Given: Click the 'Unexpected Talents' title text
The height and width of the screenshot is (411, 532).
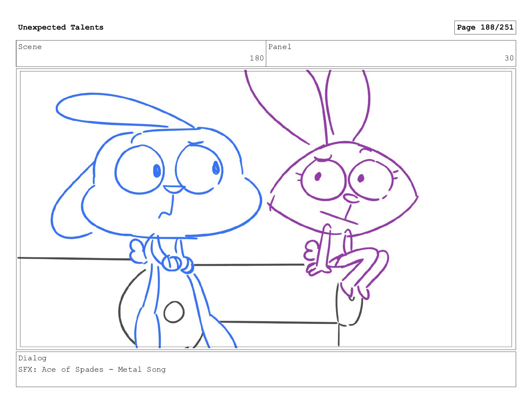Looking at the screenshot, I should point(61,27).
